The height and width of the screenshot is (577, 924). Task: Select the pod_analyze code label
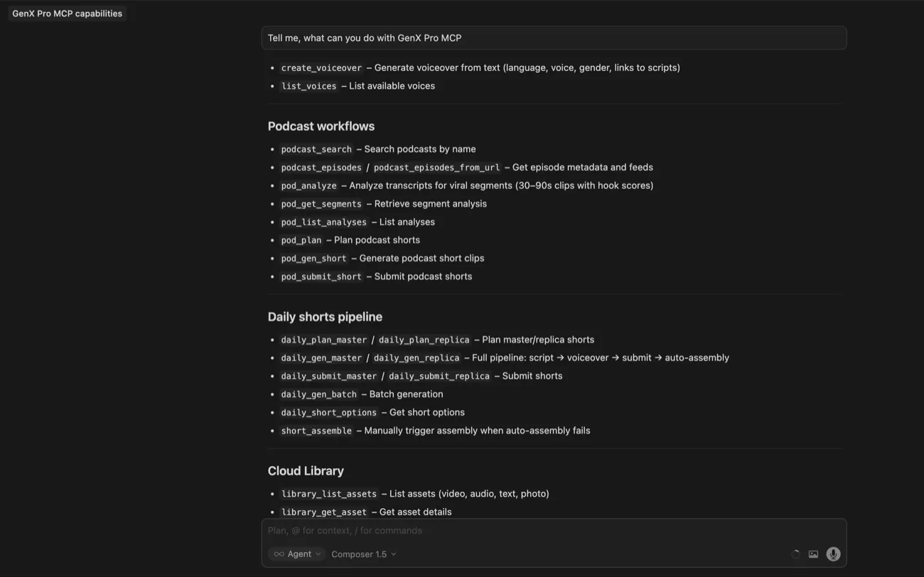click(x=308, y=185)
